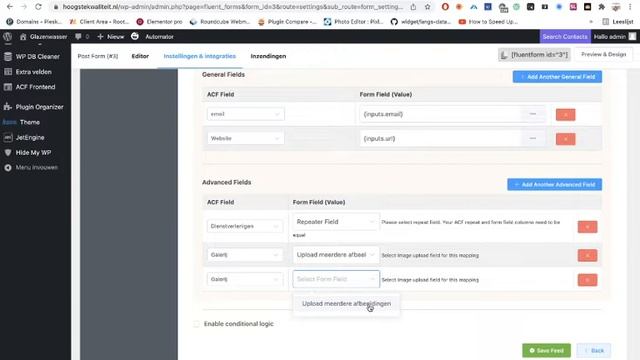
Task: Delete the Dienstverleniges advanced row
Action: click(587, 227)
